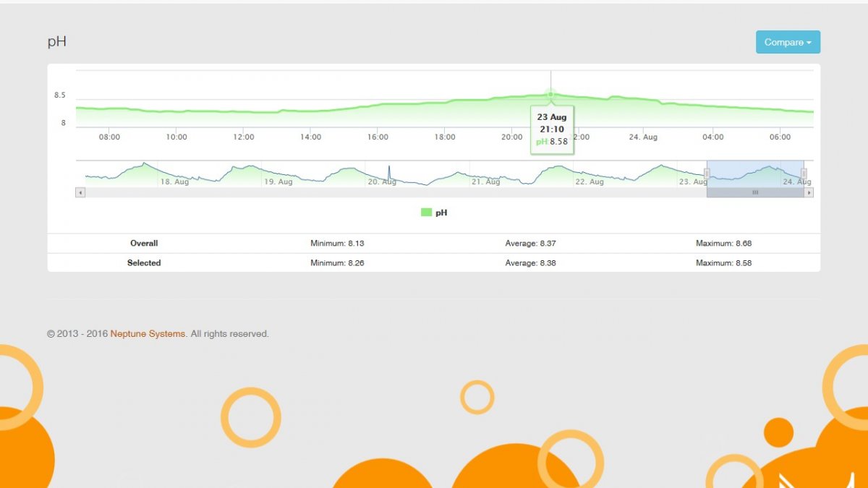The height and width of the screenshot is (488, 868).
Task: Click the 19. Aug navigator date label
Action: [x=278, y=182]
